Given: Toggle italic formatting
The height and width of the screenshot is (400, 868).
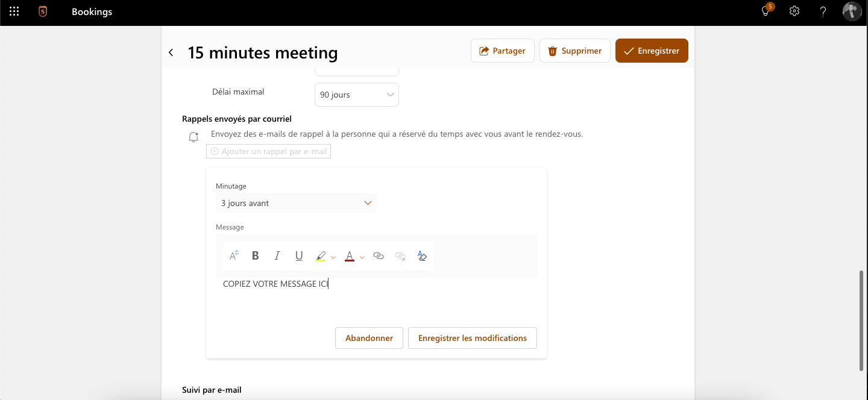Looking at the screenshot, I should pos(277,256).
